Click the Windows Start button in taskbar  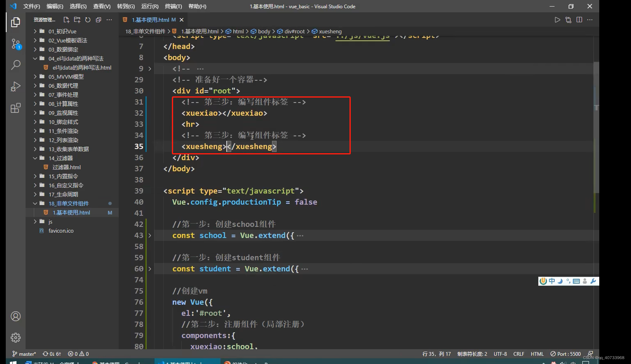tap(13, 362)
